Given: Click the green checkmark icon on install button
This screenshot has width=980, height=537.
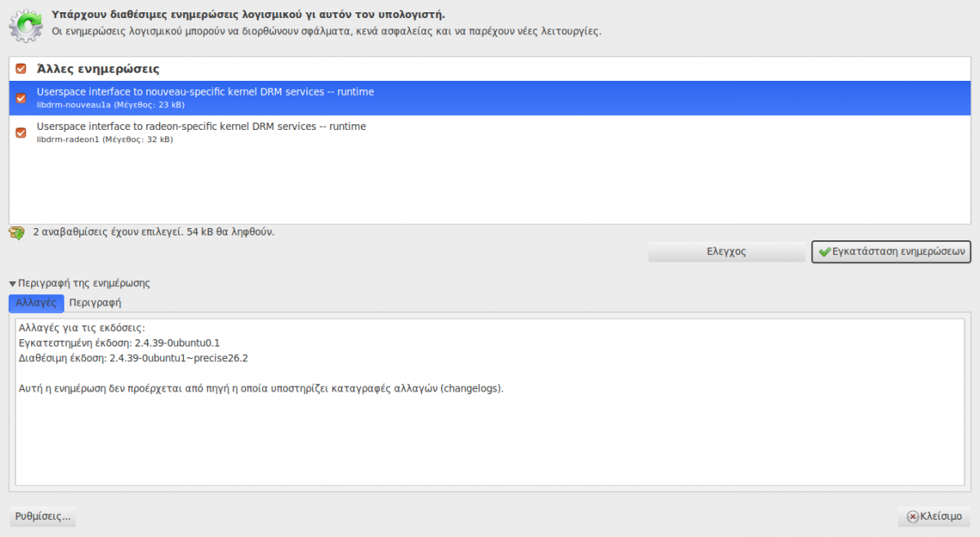Looking at the screenshot, I should pyautogui.click(x=825, y=252).
